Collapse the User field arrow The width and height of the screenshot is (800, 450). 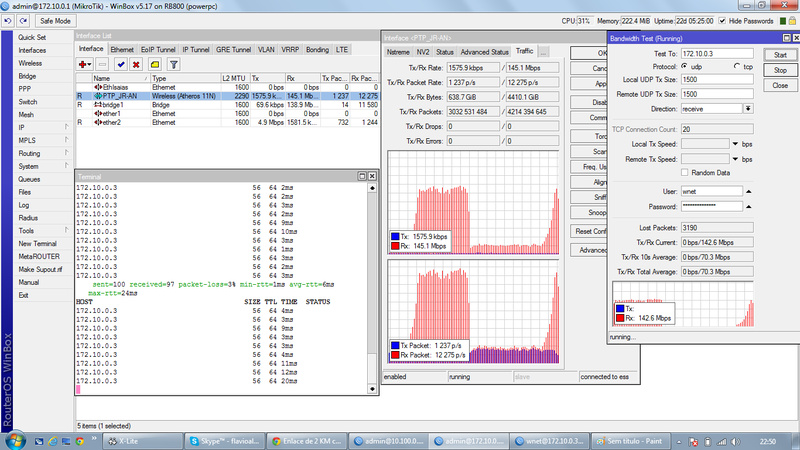(x=748, y=191)
